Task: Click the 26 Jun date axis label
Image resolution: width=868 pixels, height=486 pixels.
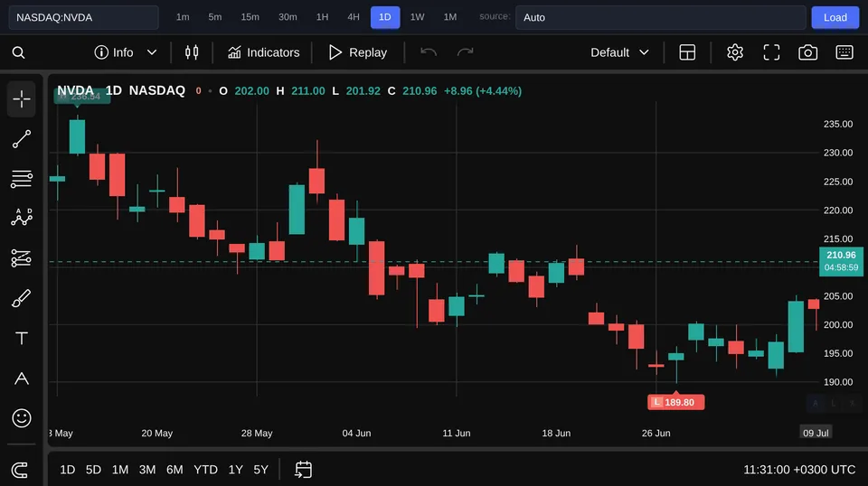Action: (656, 433)
